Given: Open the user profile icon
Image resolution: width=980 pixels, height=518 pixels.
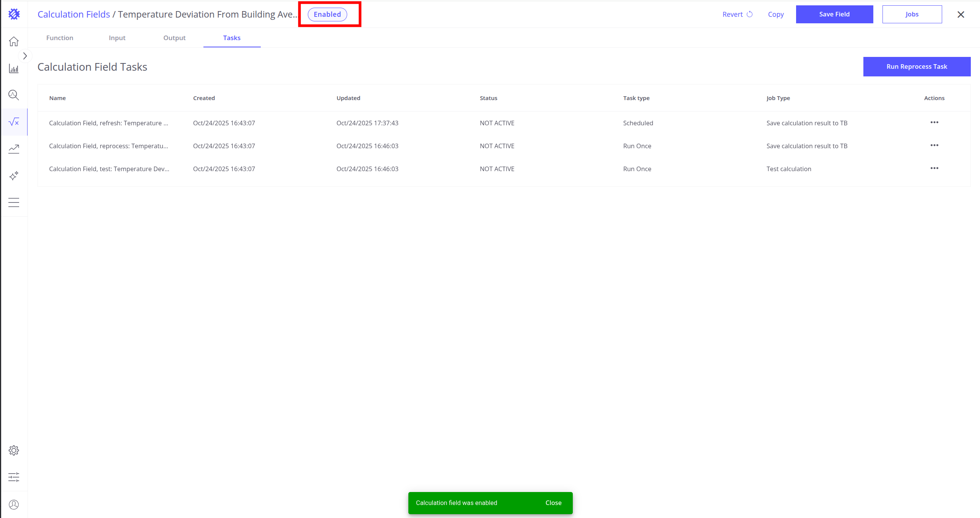Looking at the screenshot, I should tap(14, 505).
